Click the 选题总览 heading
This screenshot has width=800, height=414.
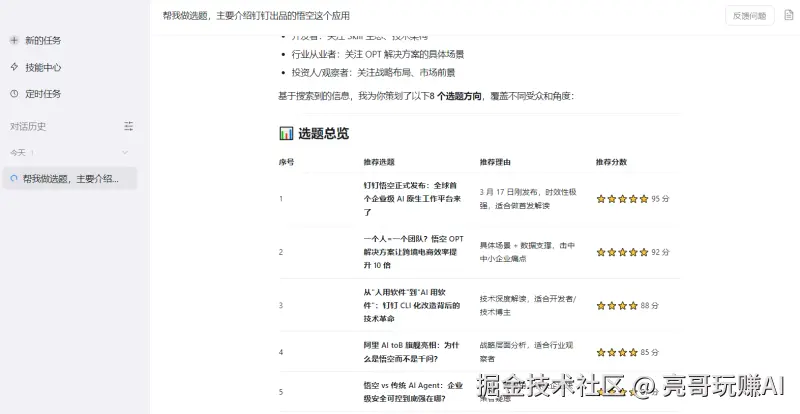(x=323, y=134)
